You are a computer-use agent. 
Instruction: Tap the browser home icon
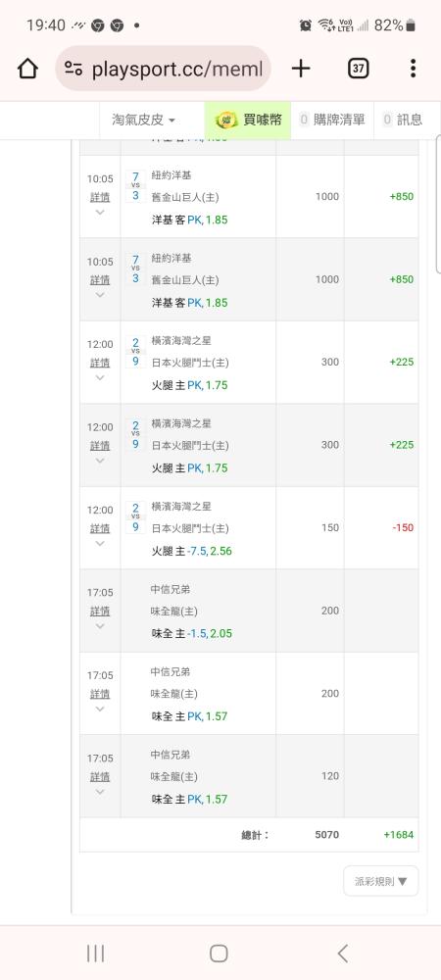point(27,69)
